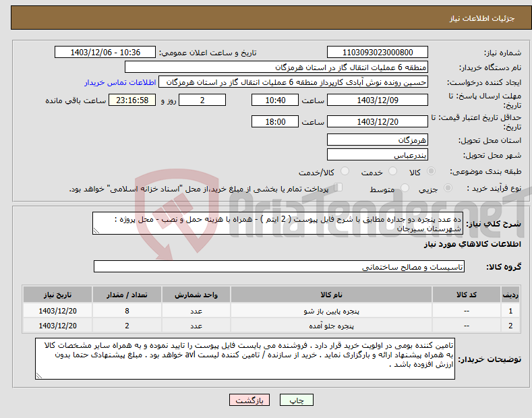532x418 pixels.
Task: Click the goods group field تاسیسات و مصالح ساختمانی
Action: [x=279, y=267]
